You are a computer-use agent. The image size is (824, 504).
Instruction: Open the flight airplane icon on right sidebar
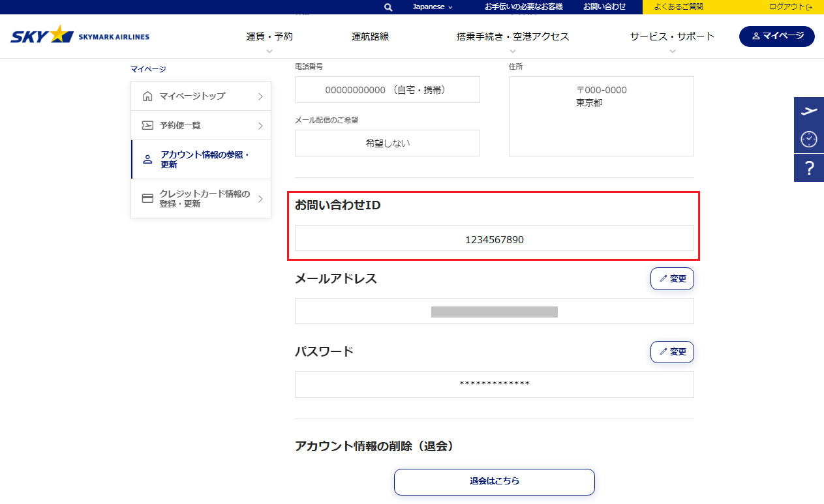[x=808, y=111]
